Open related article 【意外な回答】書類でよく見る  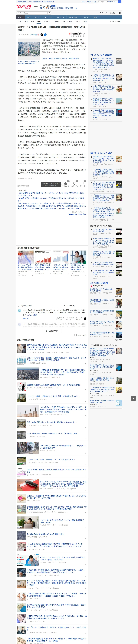point(51,194)
